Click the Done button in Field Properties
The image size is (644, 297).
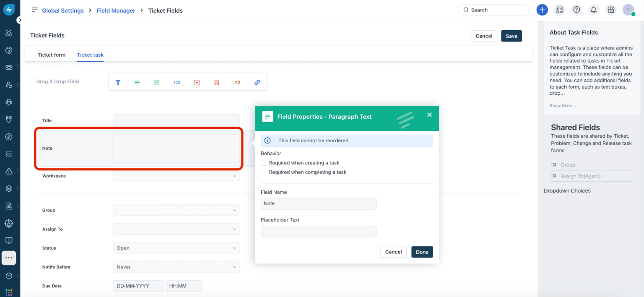point(422,252)
